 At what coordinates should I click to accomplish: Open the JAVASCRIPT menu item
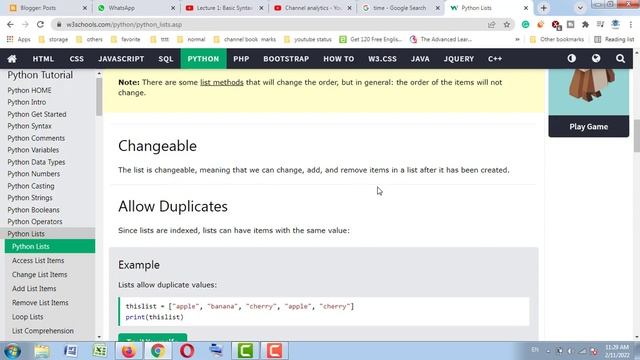(x=121, y=59)
